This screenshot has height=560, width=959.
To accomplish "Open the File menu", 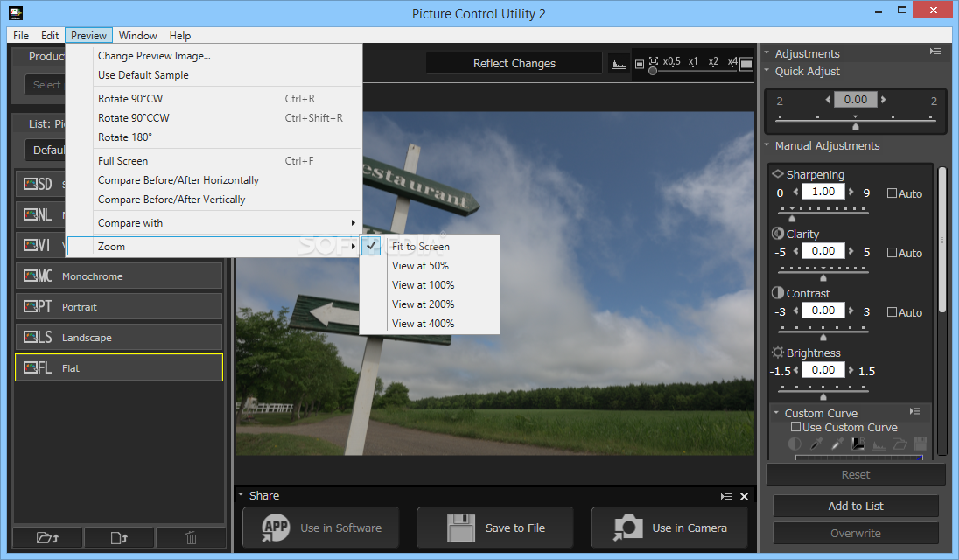I will [x=21, y=36].
